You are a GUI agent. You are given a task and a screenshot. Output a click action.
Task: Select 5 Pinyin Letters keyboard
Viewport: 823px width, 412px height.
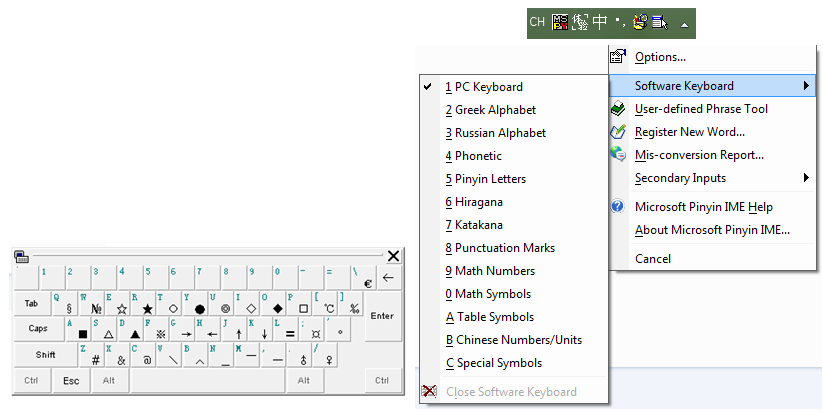pos(486,179)
